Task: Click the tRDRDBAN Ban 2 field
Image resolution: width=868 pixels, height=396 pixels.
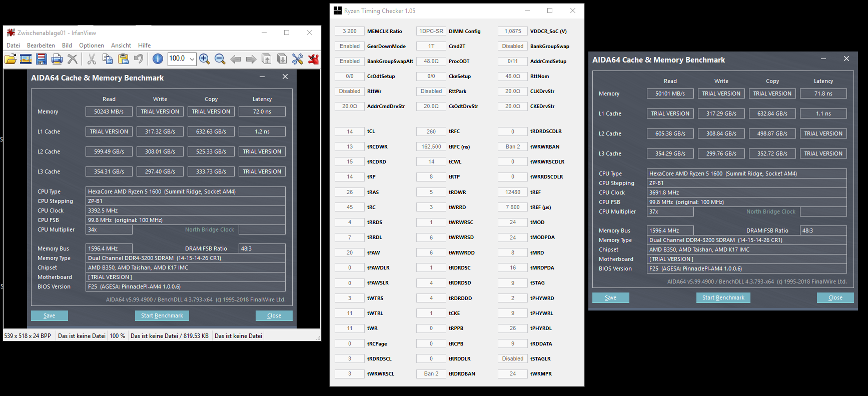Action: click(431, 373)
